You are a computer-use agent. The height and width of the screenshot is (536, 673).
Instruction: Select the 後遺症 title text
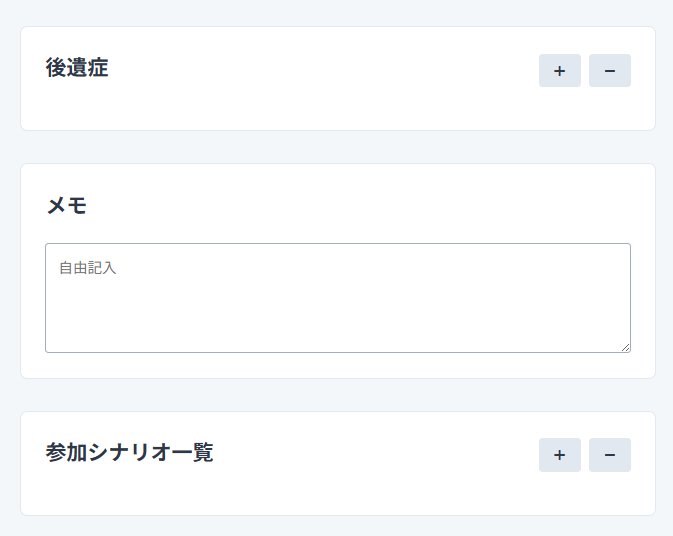(77, 68)
